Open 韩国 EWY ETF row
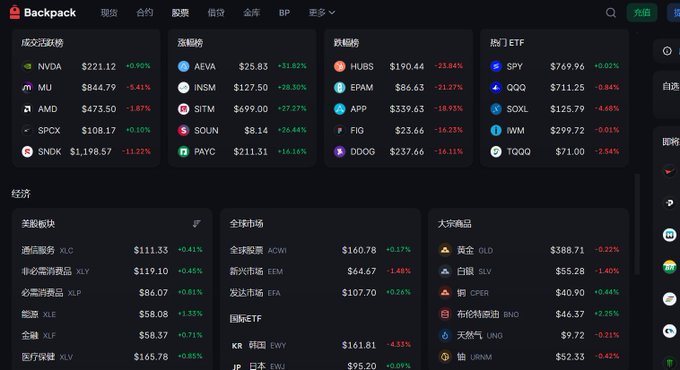 click(320, 345)
